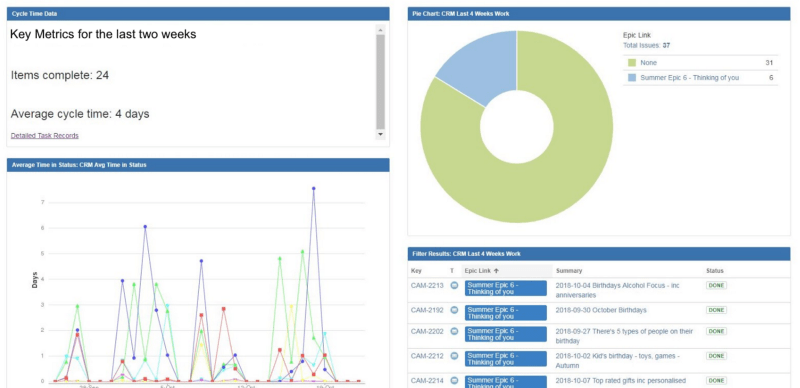Click the green 'None' legend color swatch
Screen dimensions: 800x388
632,63
